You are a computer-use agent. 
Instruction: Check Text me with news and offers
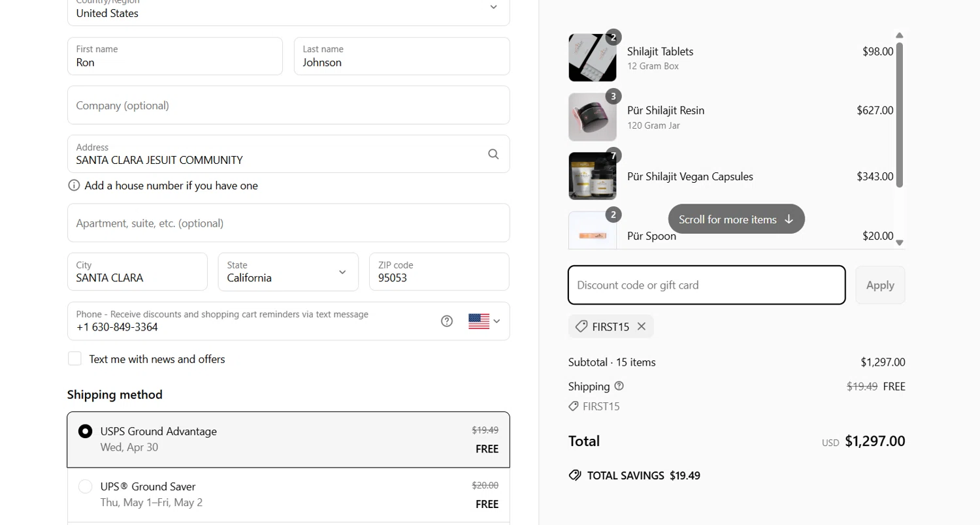coord(75,358)
